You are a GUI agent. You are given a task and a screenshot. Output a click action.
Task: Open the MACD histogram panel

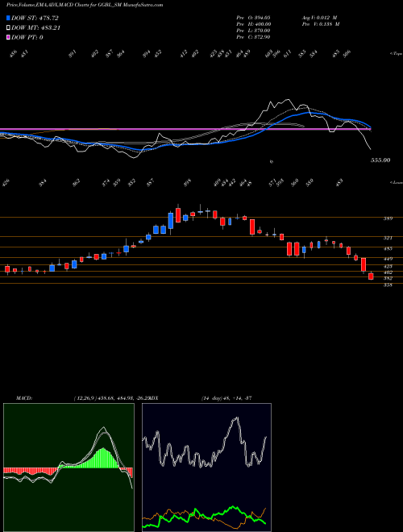(x=69, y=468)
